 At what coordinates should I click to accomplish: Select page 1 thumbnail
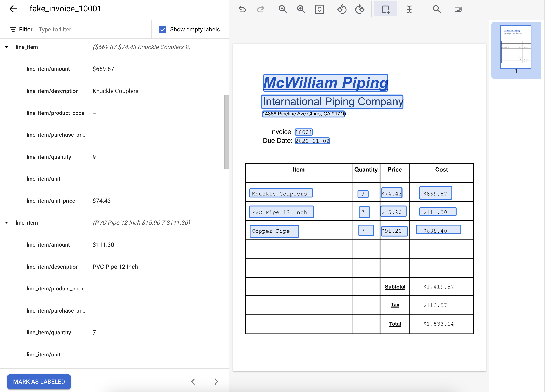pos(516,47)
